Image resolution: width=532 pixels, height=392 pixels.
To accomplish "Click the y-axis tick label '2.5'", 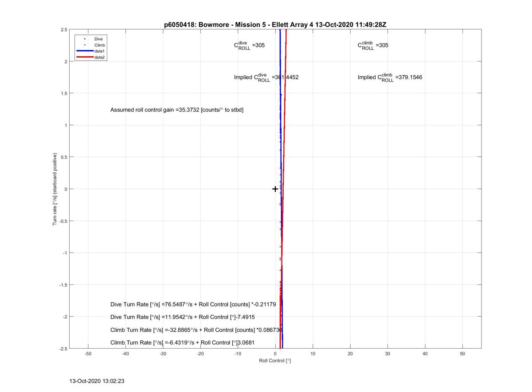I will tap(64, 30).
